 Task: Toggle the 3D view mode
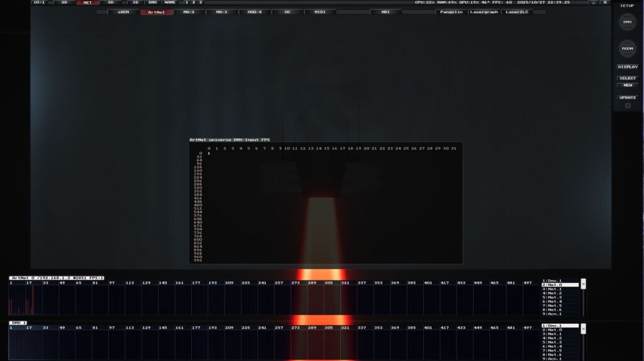click(x=110, y=3)
